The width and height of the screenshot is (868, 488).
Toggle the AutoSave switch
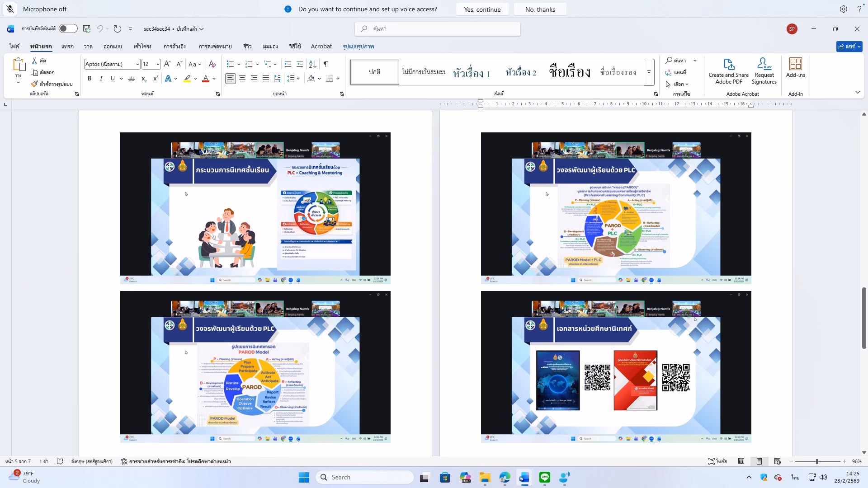pyautogui.click(x=68, y=29)
